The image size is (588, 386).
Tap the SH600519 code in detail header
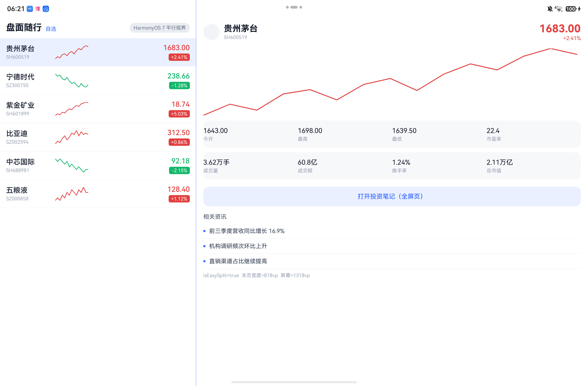pyautogui.click(x=235, y=37)
